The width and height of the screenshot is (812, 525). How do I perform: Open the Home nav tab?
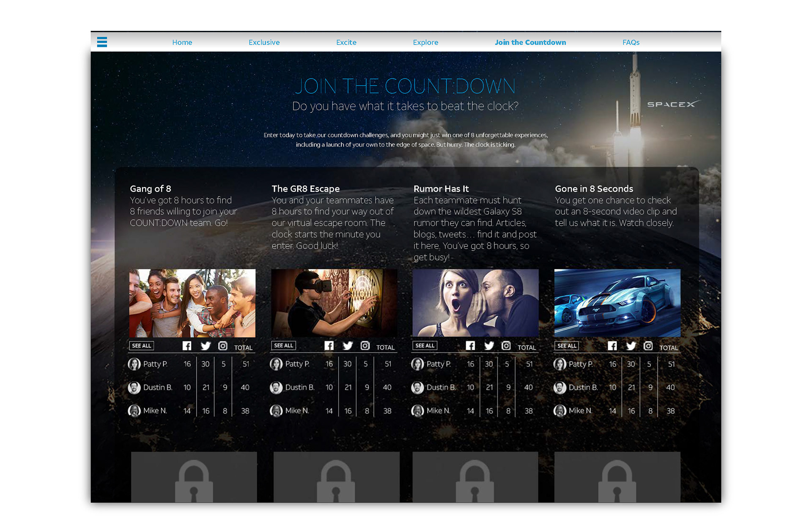pyautogui.click(x=182, y=42)
